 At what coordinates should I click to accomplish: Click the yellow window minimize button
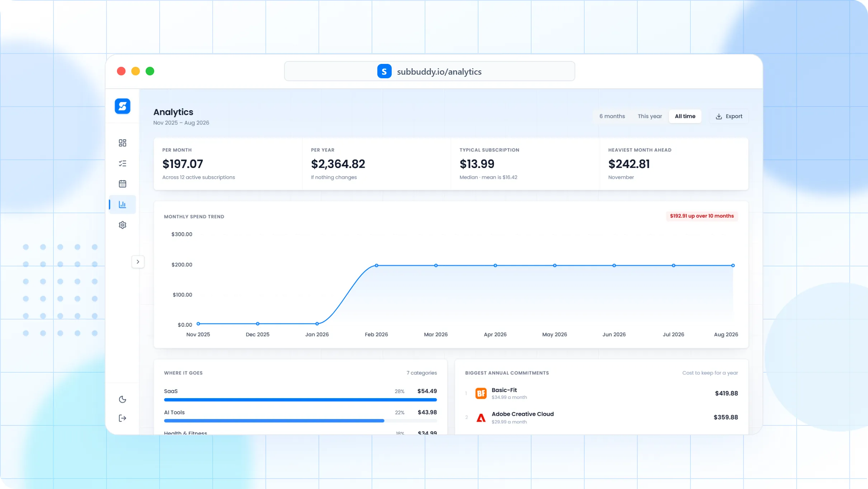point(136,71)
